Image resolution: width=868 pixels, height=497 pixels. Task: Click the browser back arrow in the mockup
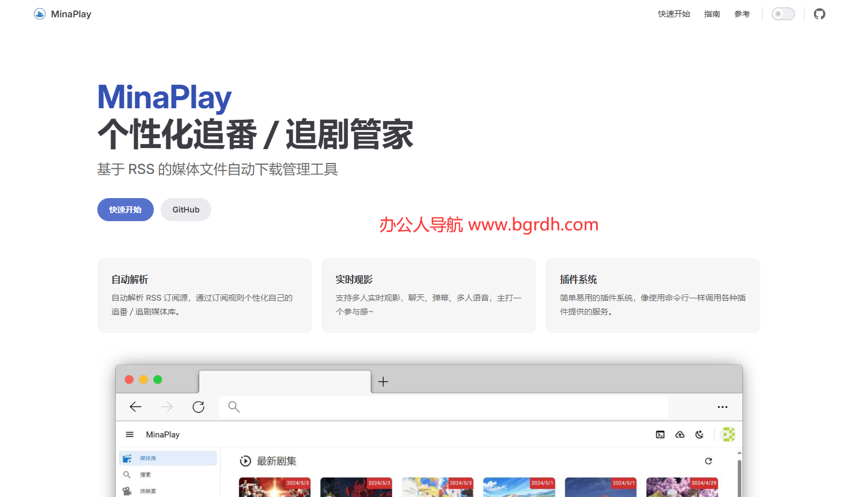click(x=135, y=407)
